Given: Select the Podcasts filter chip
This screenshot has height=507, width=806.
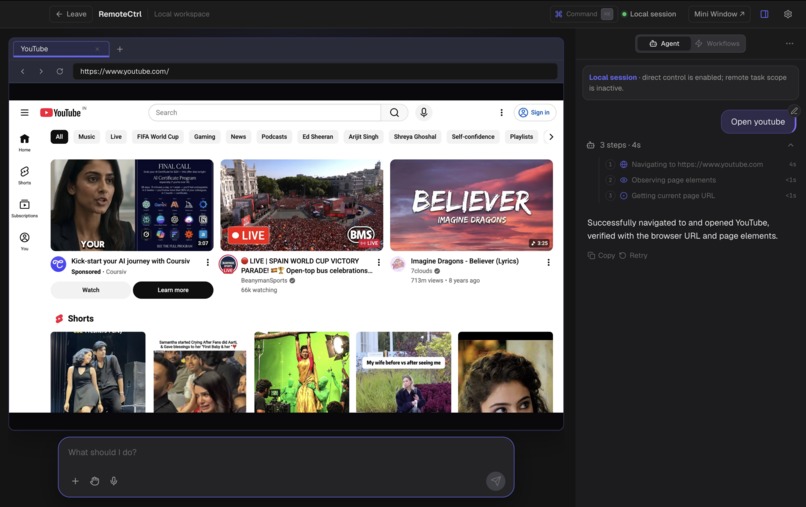Looking at the screenshot, I should pos(274,137).
